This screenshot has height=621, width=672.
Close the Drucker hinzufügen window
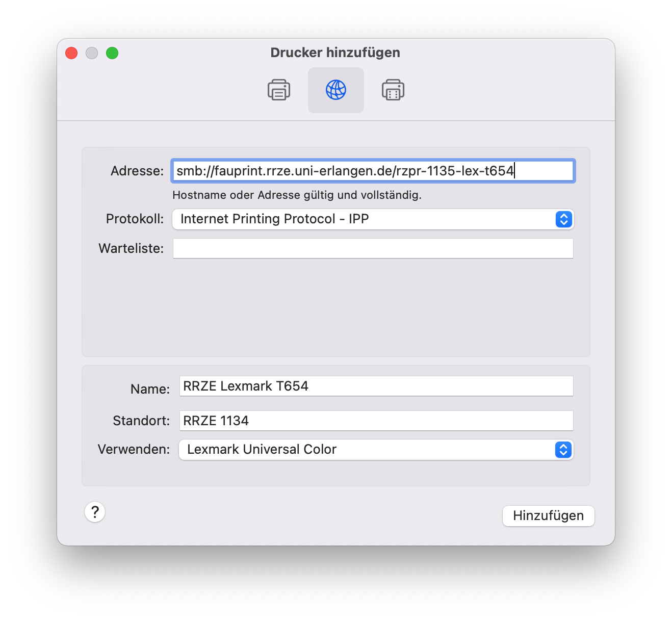[71, 53]
